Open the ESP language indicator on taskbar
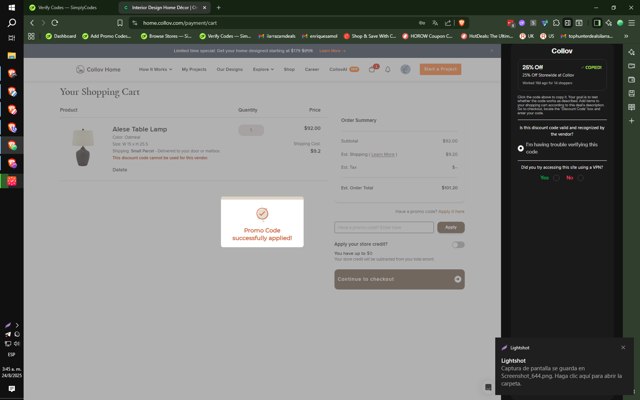The image size is (640, 400). (11, 354)
